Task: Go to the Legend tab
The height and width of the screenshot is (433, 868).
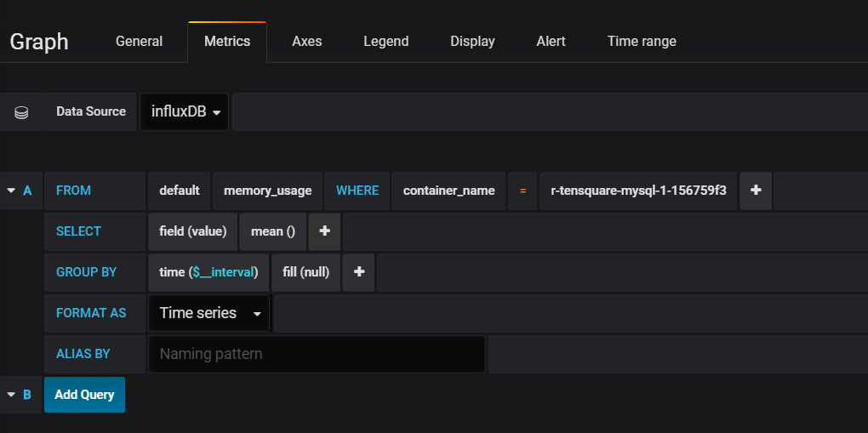Action: point(385,42)
